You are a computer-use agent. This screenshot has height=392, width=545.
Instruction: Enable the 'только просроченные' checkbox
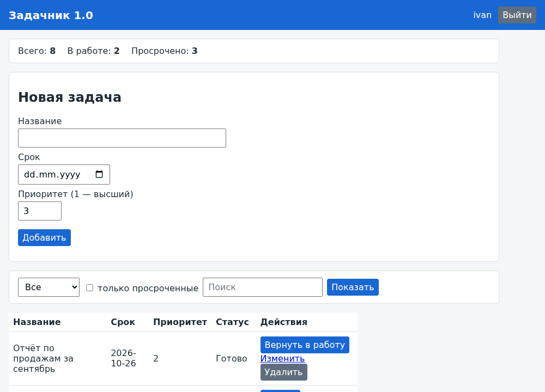90,288
